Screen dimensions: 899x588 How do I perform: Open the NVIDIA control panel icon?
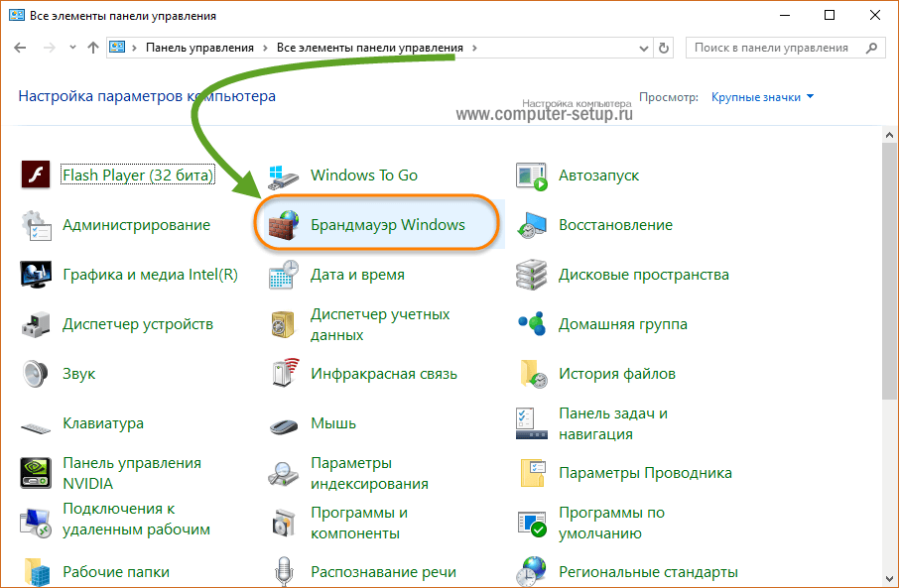(x=36, y=473)
